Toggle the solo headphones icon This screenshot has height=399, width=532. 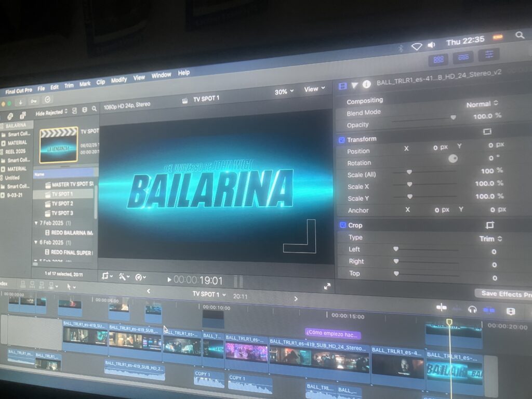(x=472, y=310)
